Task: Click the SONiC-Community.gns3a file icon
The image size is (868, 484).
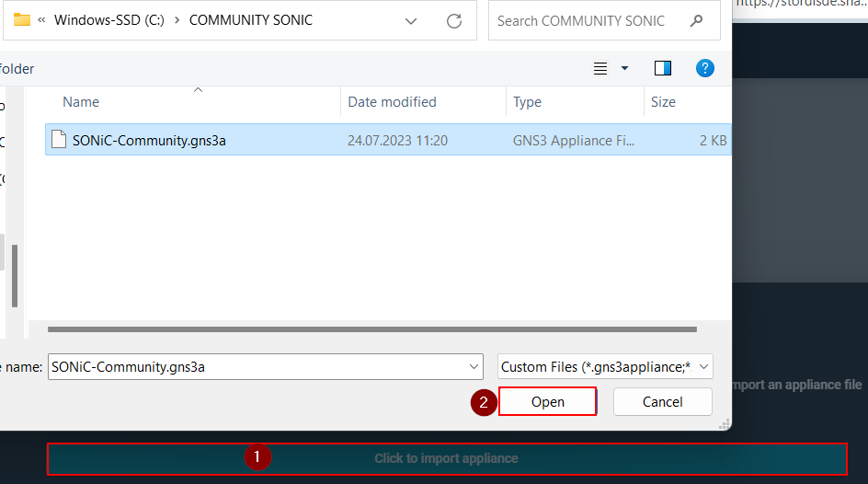Action: 59,140
